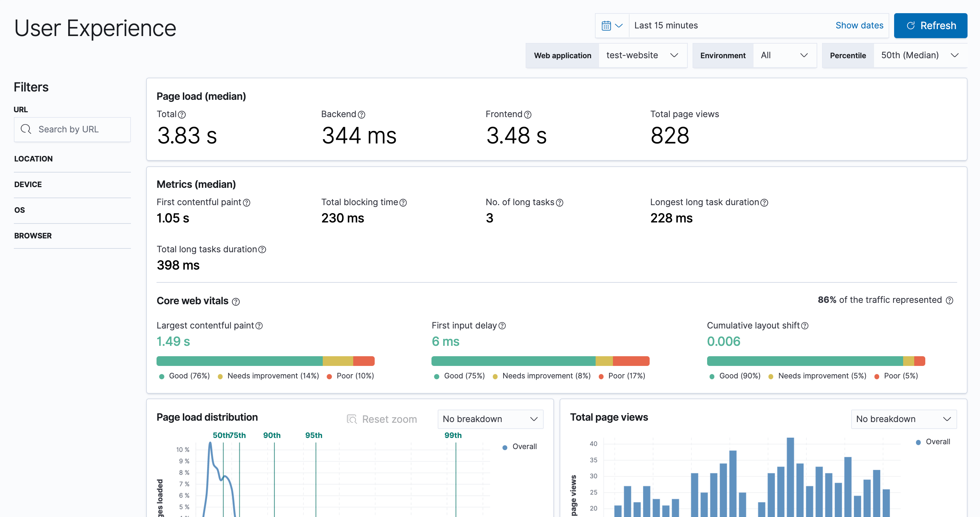This screenshot has width=980, height=517.
Task: Click Show dates link
Action: (859, 25)
